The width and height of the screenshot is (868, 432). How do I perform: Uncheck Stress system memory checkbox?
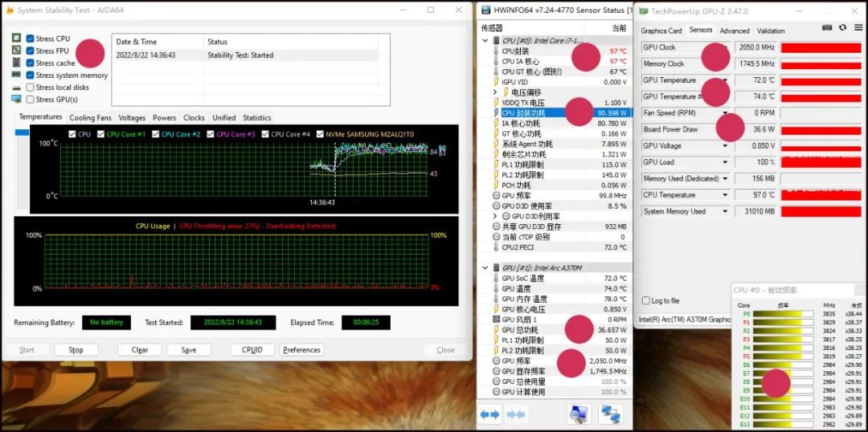[x=30, y=75]
